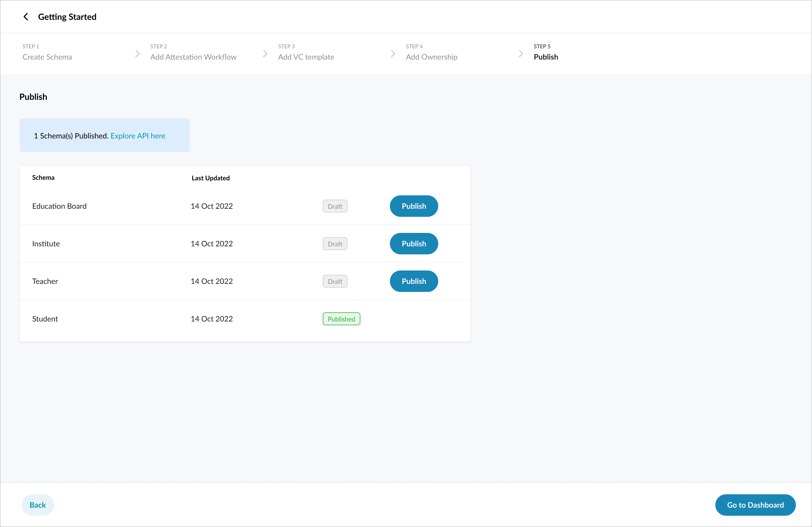
Task: Click chevron after Add Attestation Workflow step
Action: pyautogui.click(x=265, y=54)
